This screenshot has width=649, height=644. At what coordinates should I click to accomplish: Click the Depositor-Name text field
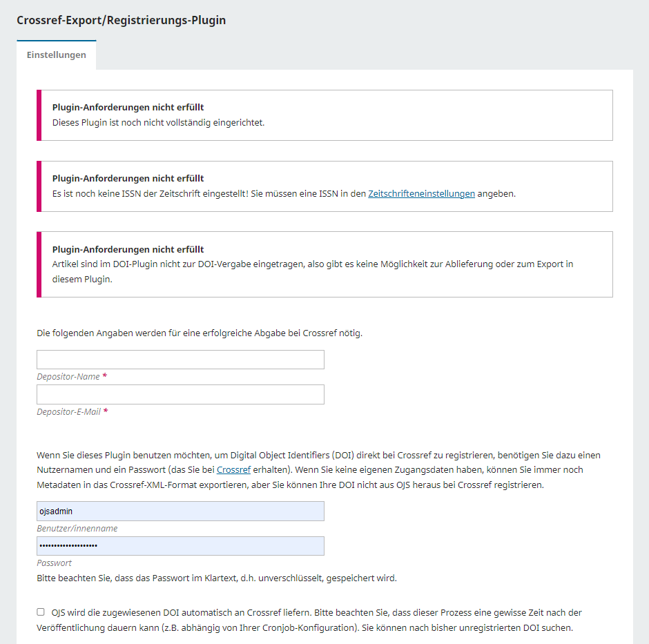180,360
